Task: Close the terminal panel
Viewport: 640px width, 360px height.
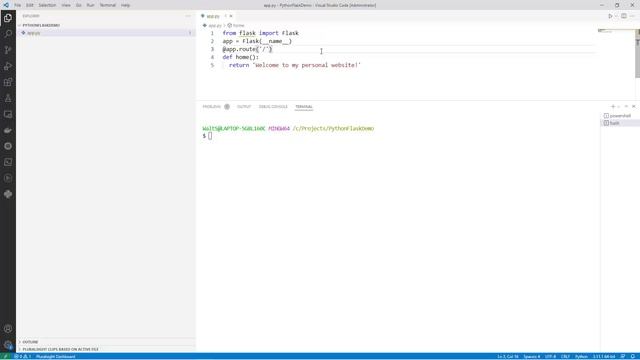Action: point(633,107)
